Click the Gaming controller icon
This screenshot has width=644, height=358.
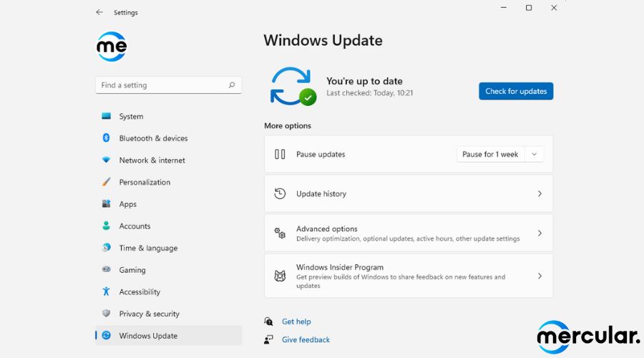tap(107, 270)
